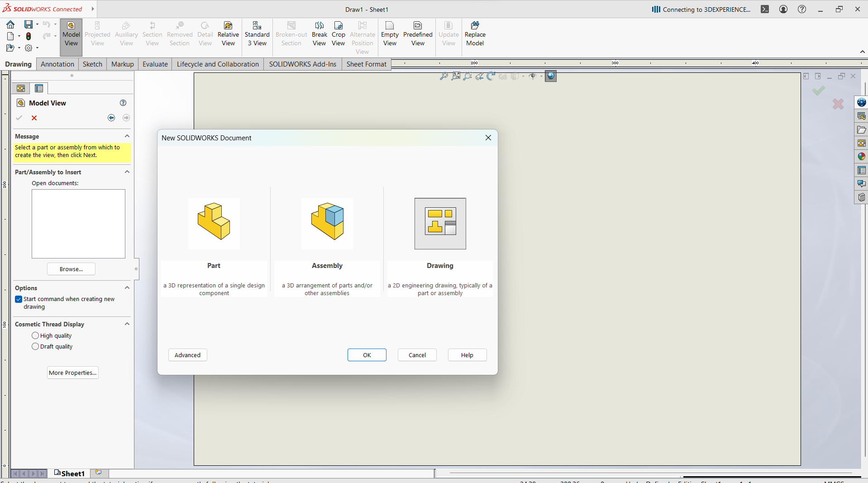Open SOLIDWORKS Add-Ins tab
Viewport: 868px width, 483px height.
pos(303,64)
